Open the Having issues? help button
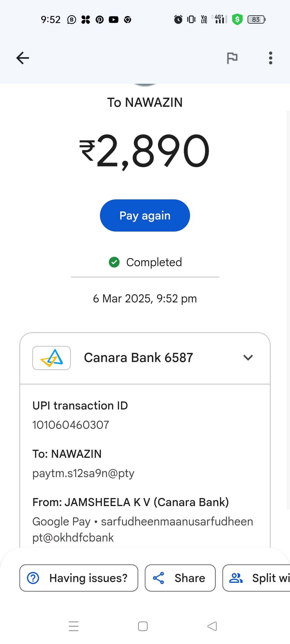290x644 pixels. pyautogui.click(x=79, y=578)
